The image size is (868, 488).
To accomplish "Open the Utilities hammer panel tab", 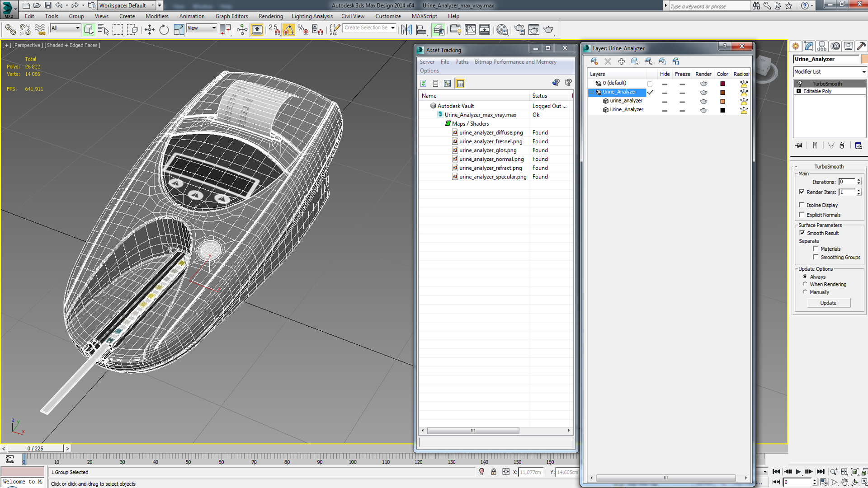I will (862, 46).
